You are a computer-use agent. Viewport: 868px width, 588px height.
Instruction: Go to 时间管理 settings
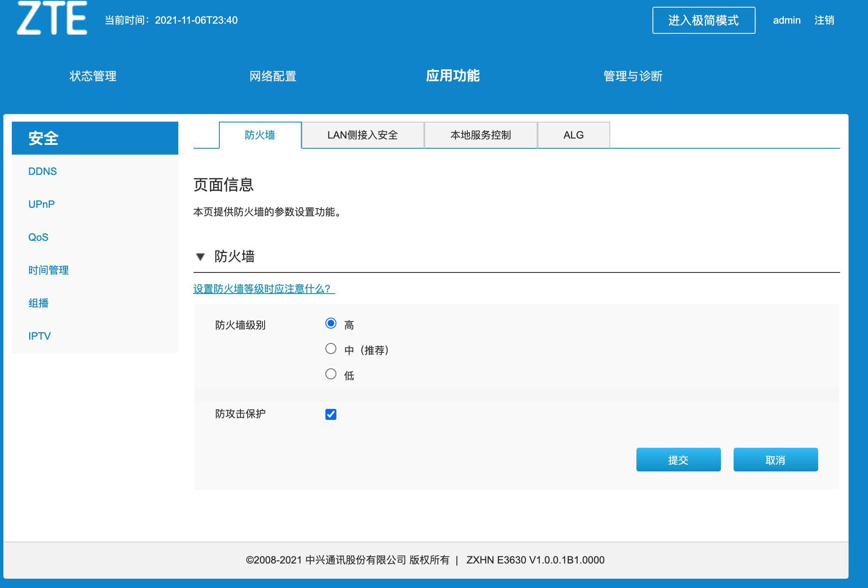[48, 270]
